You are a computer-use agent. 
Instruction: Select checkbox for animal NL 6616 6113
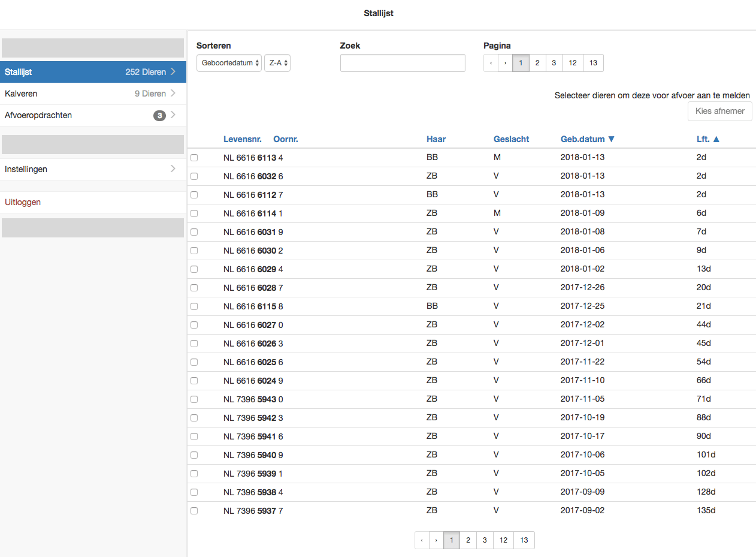(194, 158)
